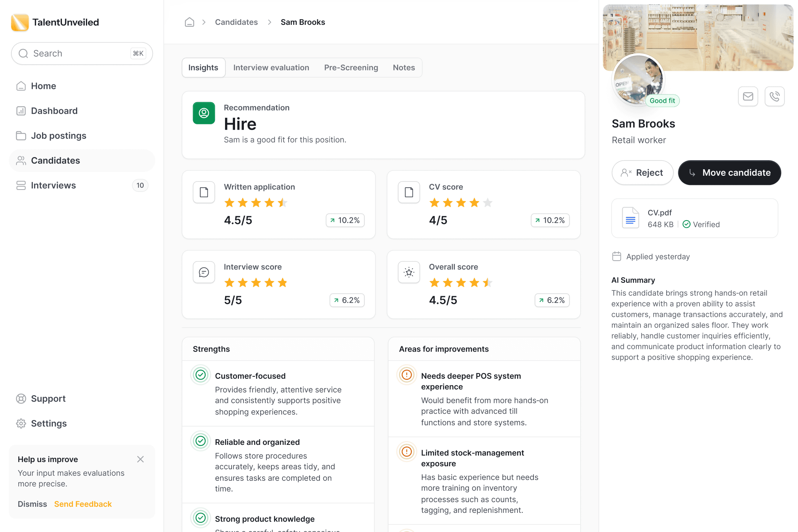Screen dimensions: 798x532
Task: Click the breadcrumb home icon
Action: pos(189,22)
